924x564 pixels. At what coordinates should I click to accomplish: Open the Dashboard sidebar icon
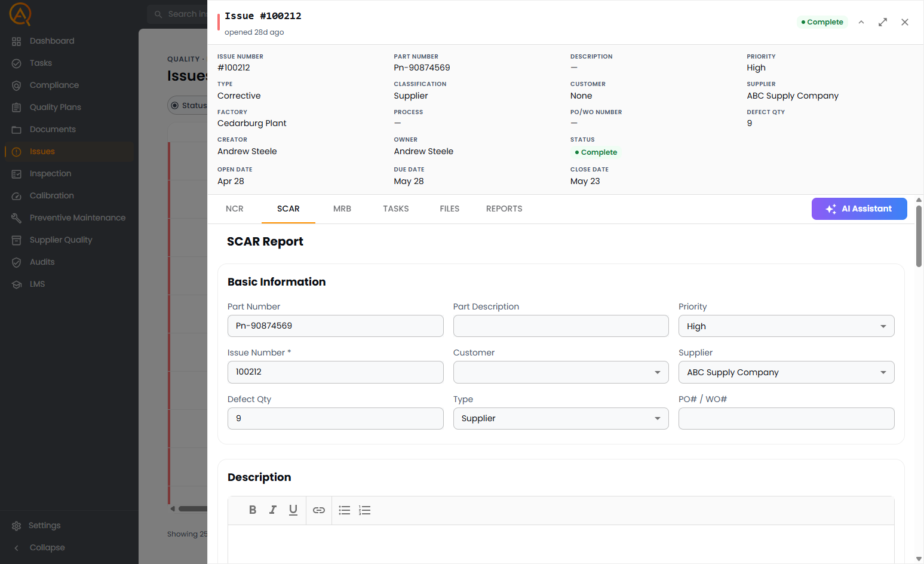(x=17, y=41)
